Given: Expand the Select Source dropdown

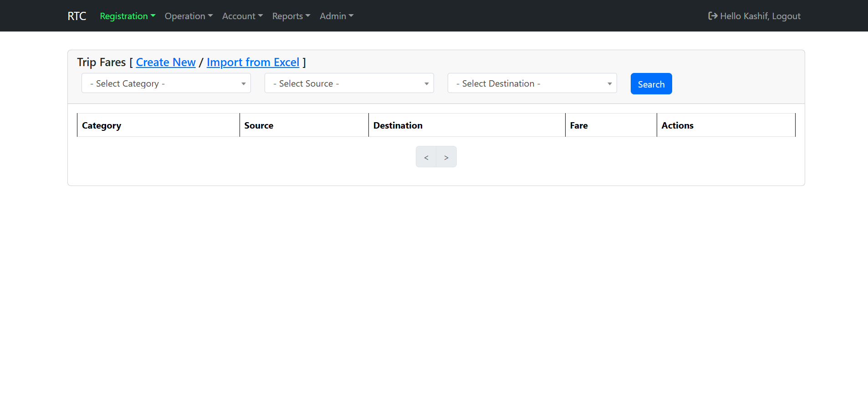Looking at the screenshot, I should pos(349,83).
